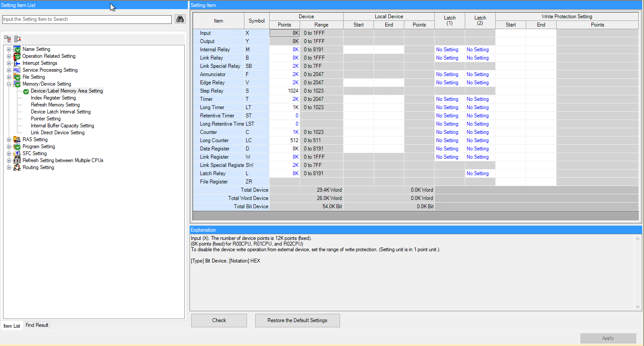
Task: Click the Operation Related Setting icon
Action: [17, 56]
